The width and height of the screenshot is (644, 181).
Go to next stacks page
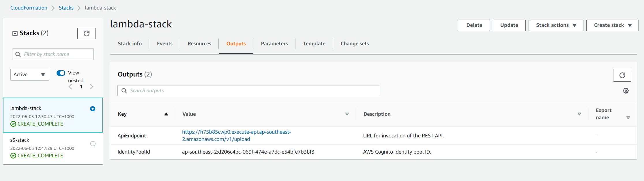point(91,87)
